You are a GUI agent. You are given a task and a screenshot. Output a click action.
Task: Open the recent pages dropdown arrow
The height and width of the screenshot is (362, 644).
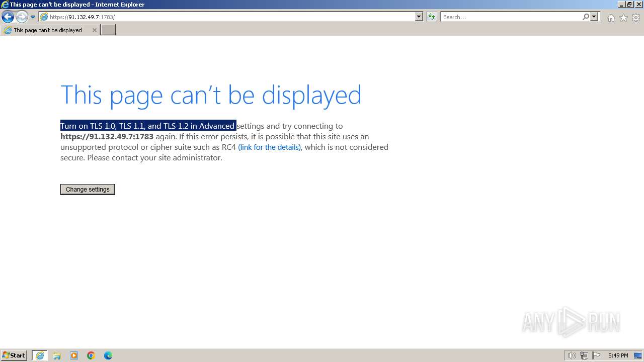tap(33, 17)
